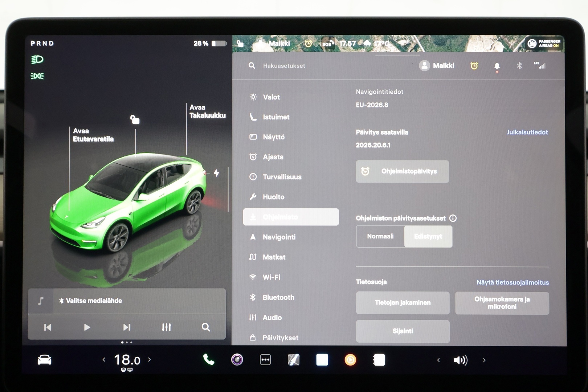Screen dimensions: 588x392
Task: Tap the Passenger Airbag On indicator
Action: click(544, 44)
